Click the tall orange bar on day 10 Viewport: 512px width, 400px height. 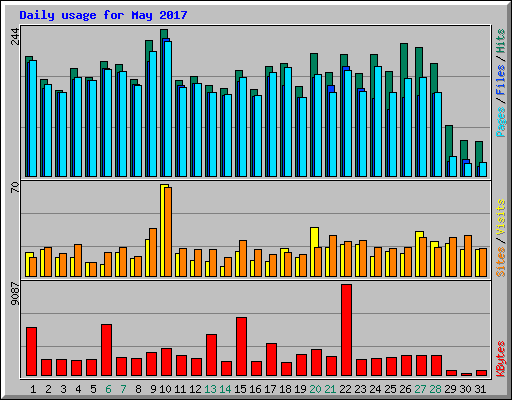[168, 232]
